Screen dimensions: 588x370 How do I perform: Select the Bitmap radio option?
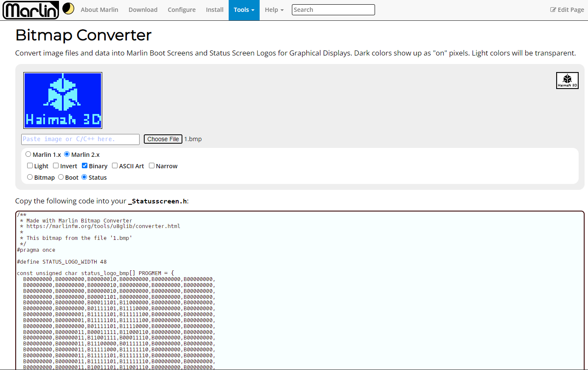(30, 177)
